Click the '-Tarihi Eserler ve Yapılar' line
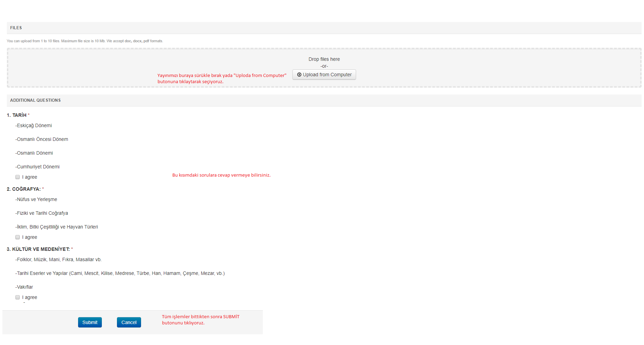 tap(120, 273)
